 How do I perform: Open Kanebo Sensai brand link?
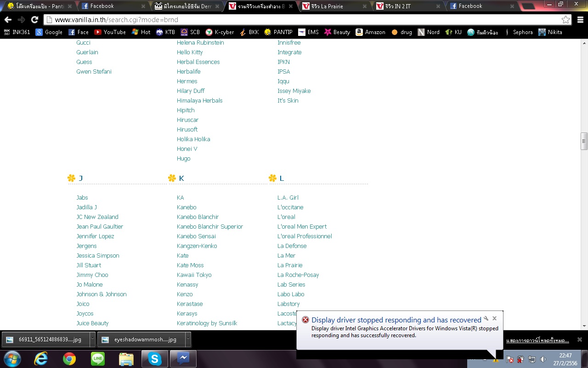pyautogui.click(x=196, y=236)
